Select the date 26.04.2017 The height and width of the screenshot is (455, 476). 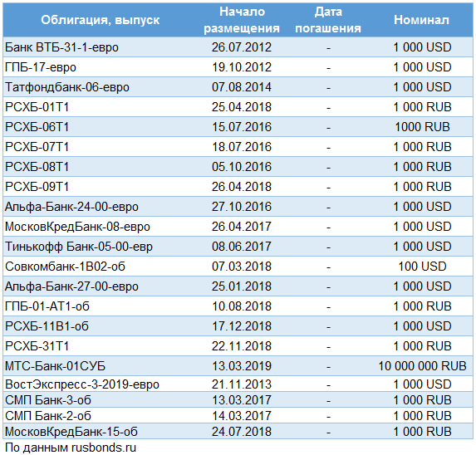pos(242,227)
